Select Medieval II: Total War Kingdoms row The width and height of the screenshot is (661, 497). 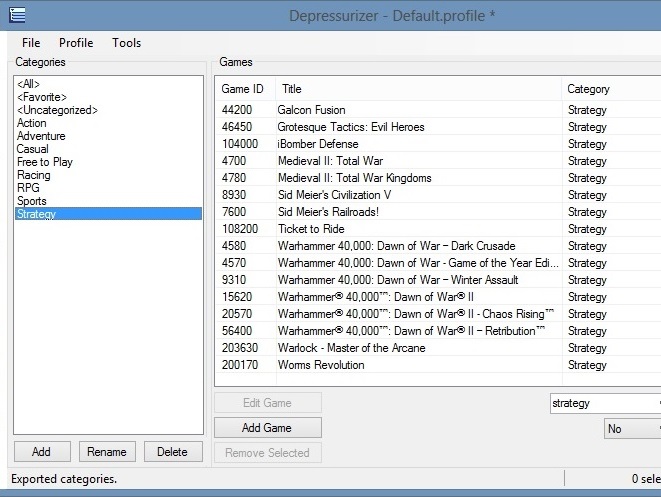(438, 178)
